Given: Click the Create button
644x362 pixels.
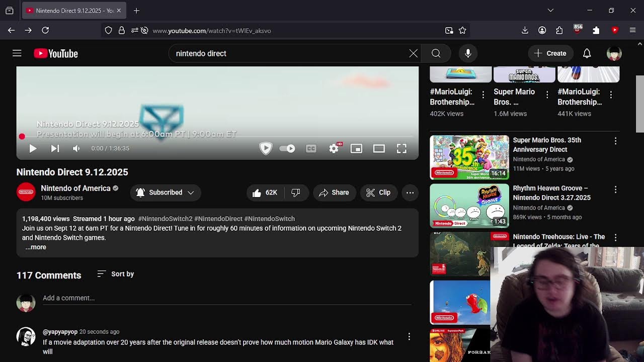Looking at the screenshot, I should click(x=550, y=53).
